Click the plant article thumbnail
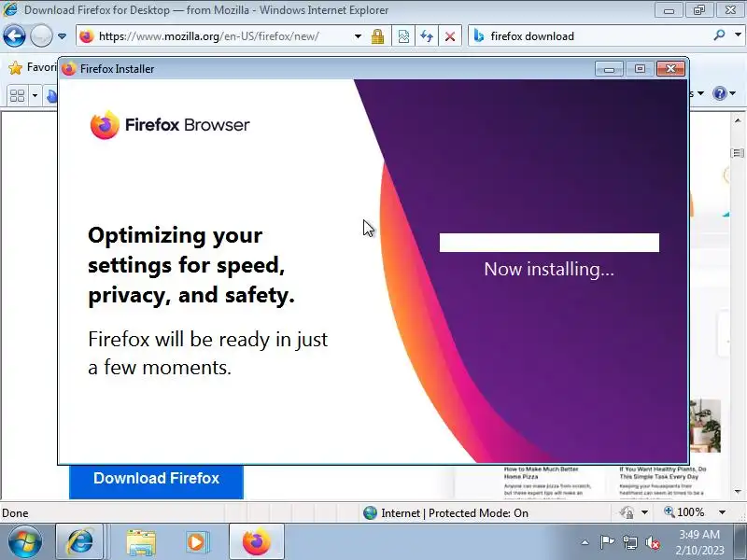Image resolution: width=747 pixels, height=560 pixels. [705, 426]
